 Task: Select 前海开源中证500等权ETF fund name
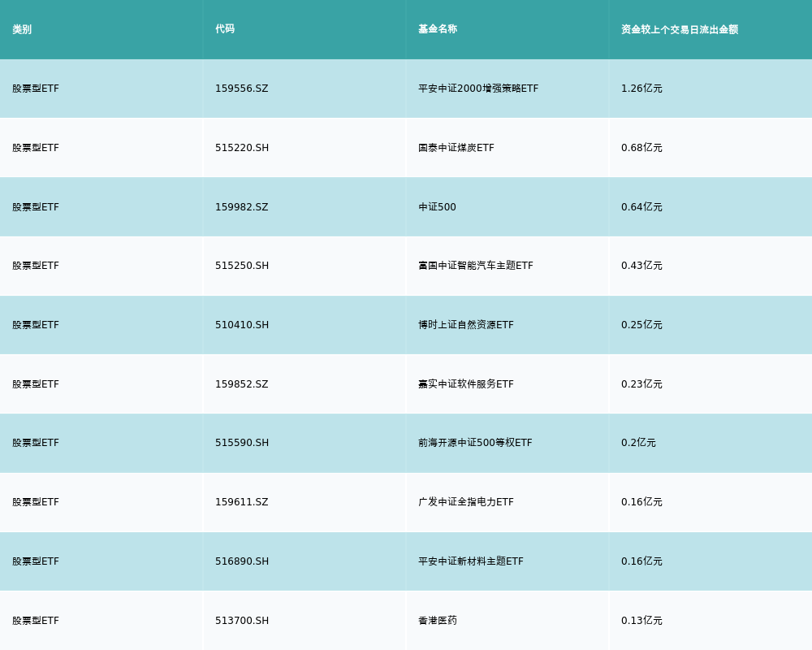point(475,443)
